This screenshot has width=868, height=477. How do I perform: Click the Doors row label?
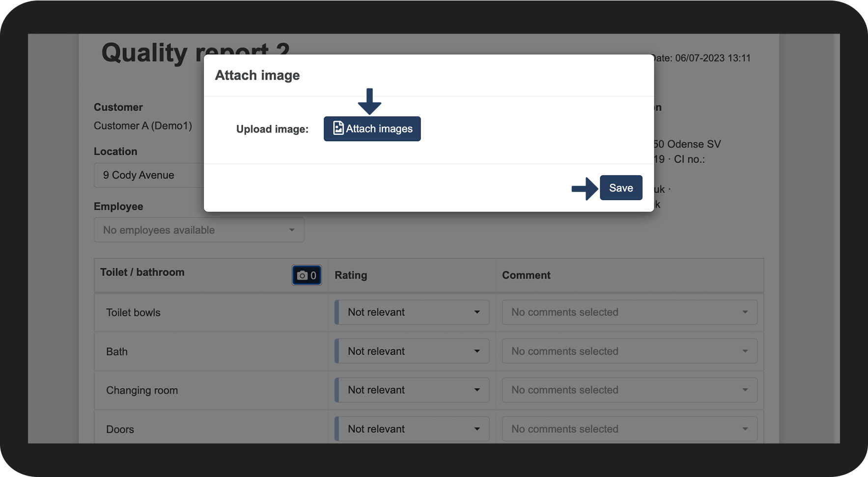120,429
